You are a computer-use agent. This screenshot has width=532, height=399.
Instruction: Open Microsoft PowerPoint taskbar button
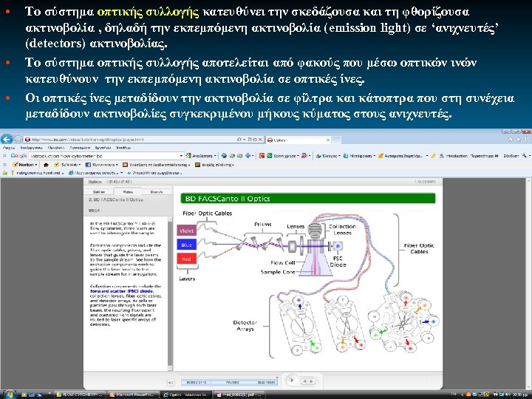[x=132, y=395]
